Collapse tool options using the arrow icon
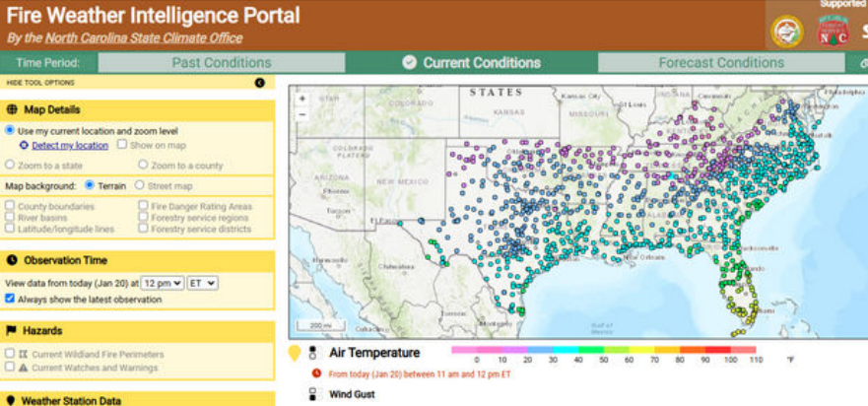The width and height of the screenshot is (868, 406). coord(260,83)
